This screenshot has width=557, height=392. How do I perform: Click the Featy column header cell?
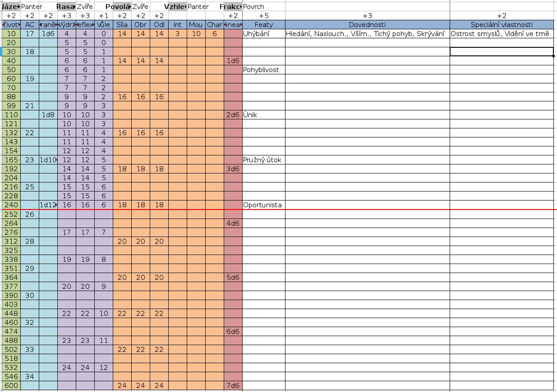point(263,24)
